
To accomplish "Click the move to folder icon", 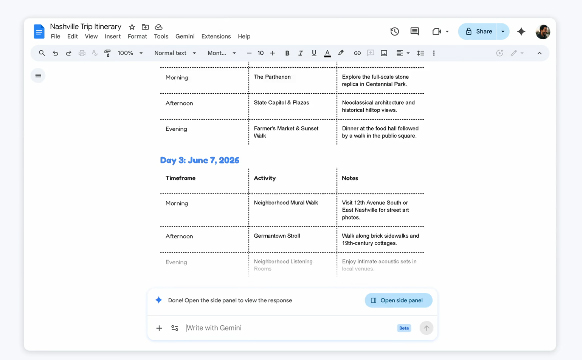I will pyautogui.click(x=146, y=27).
